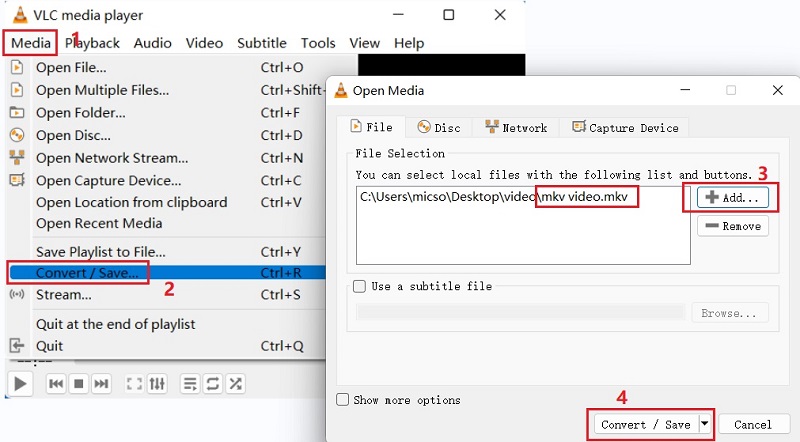Open the Help menu
This screenshot has width=800, height=442.
pyautogui.click(x=409, y=43)
